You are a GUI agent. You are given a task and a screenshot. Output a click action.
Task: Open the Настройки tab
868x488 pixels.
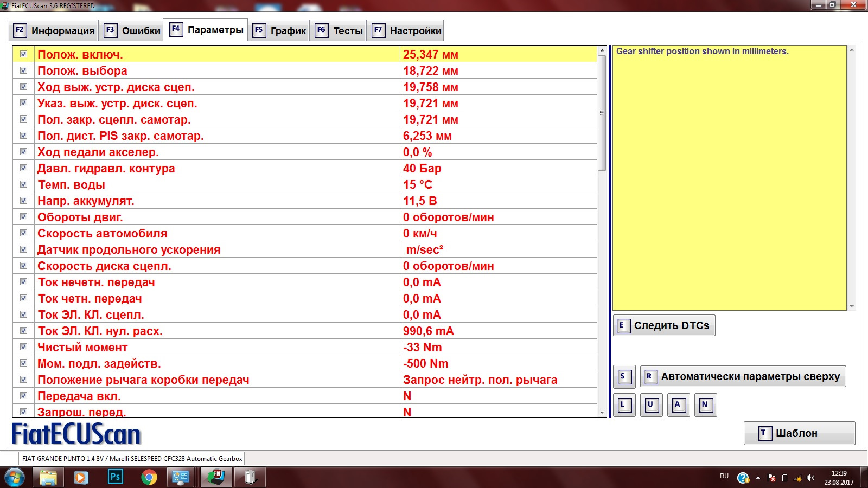pyautogui.click(x=406, y=30)
